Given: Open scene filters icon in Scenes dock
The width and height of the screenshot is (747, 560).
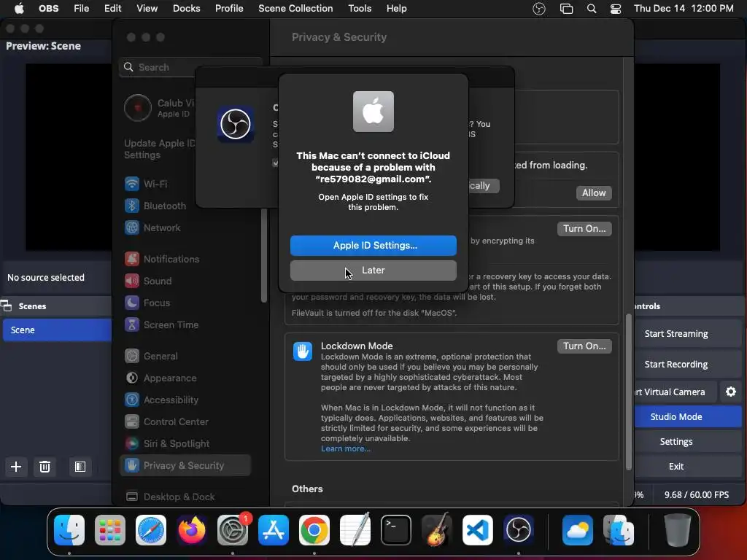Looking at the screenshot, I should point(80,467).
